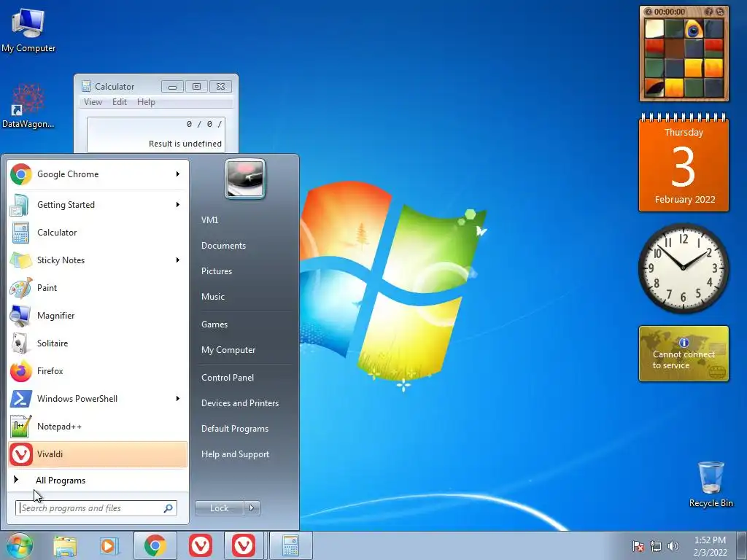Open Windows PowerShell in Start menu
Image resolution: width=747 pixels, height=560 pixels.
(x=98, y=399)
